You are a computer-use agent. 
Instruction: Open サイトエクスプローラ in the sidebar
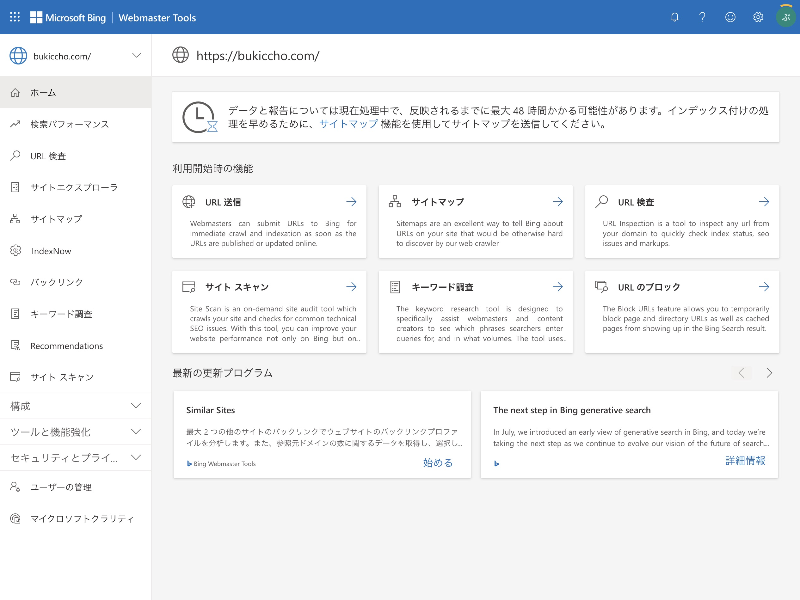pos(76,187)
